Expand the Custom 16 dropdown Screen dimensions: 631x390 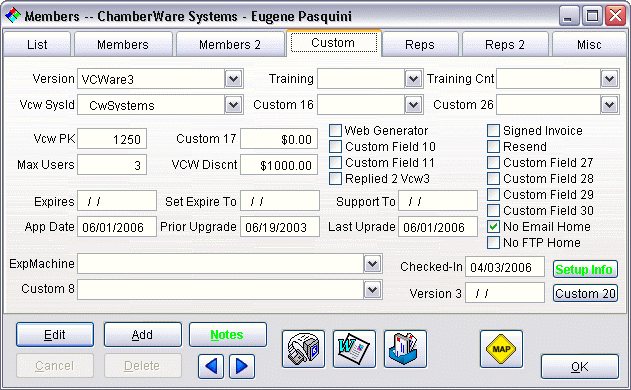(413, 105)
